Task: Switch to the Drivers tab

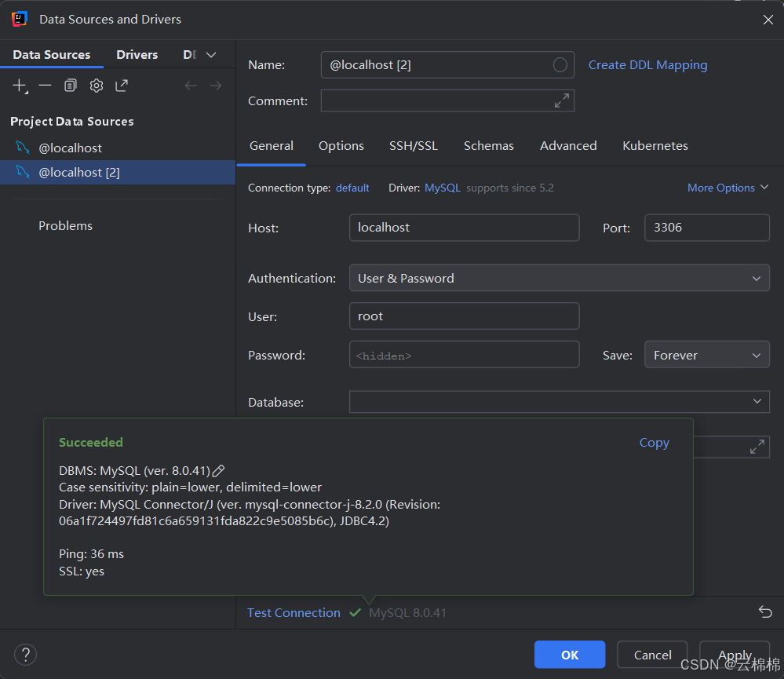Action: [x=137, y=54]
